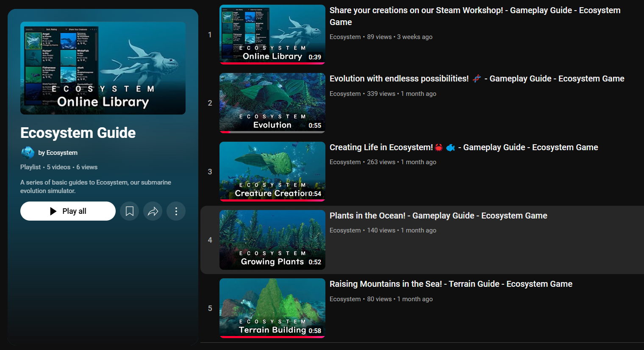Image resolution: width=644 pixels, height=350 pixels.
Task: Click the 0:54 duration badge
Action: (x=315, y=194)
